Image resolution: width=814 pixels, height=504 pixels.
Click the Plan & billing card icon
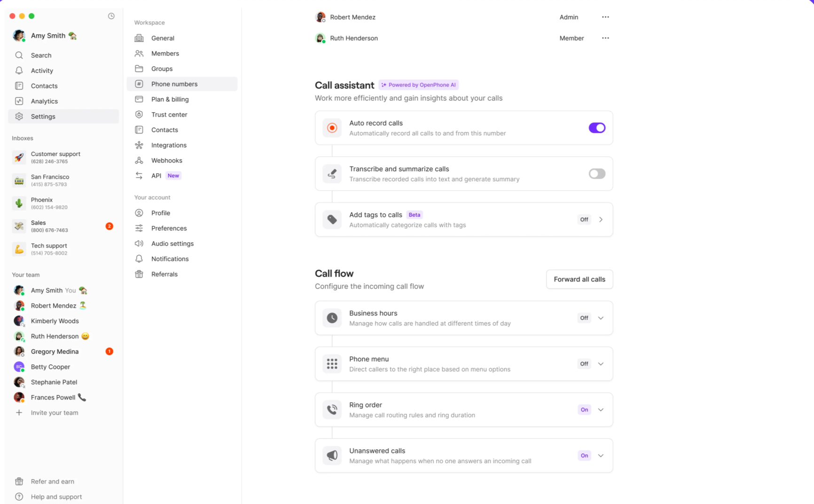[139, 99]
